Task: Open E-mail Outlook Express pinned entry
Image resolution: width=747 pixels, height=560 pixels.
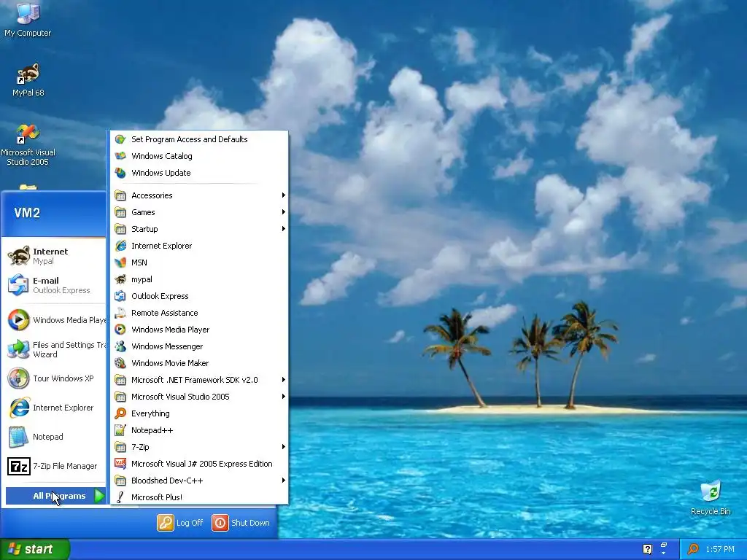Action: (54, 285)
